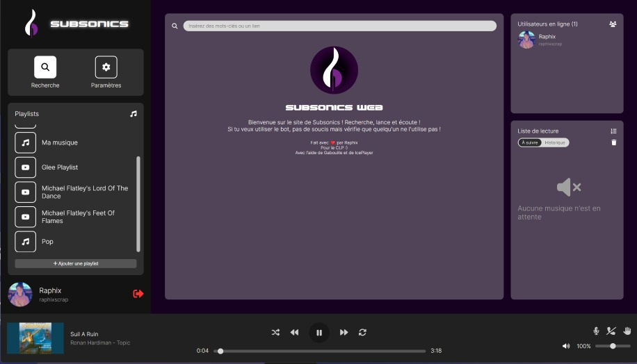Select the À suivre tab
The image size is (637, 364).
click(530, 142)
